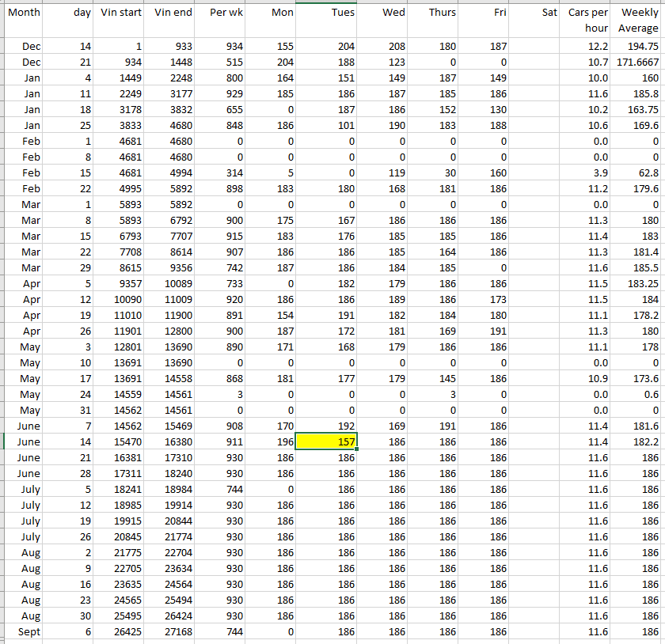Select the Weekly Average cell showing 62.8
Screen dimensions: 665x644
click(638, 172)
